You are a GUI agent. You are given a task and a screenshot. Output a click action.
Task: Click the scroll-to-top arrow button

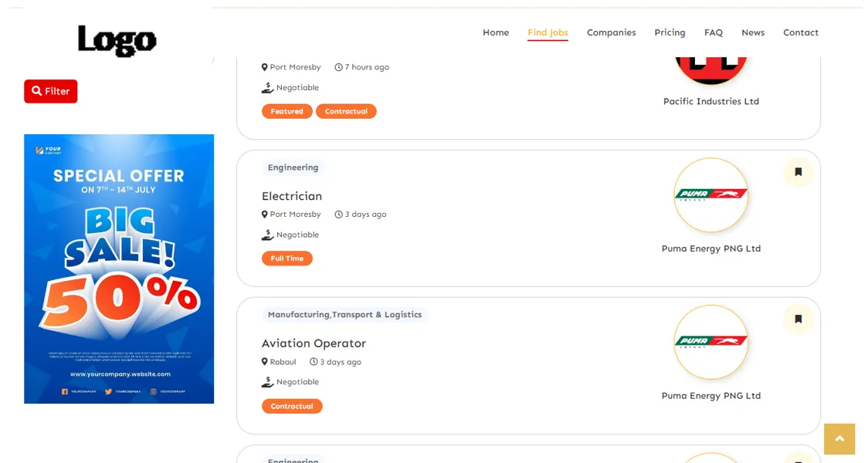[x=839, y=438]
